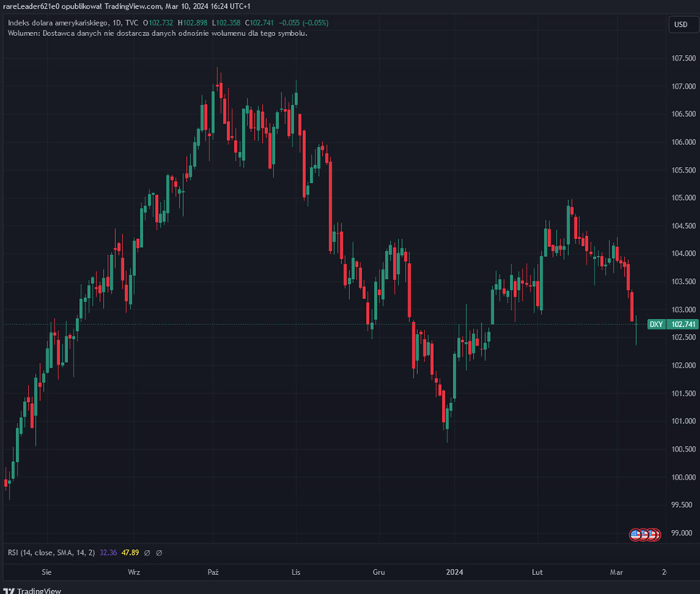Viewport: 700px width, 594px height.
Task: Click the 107.500 level on price scale
Action: click(x=682, y=58)
